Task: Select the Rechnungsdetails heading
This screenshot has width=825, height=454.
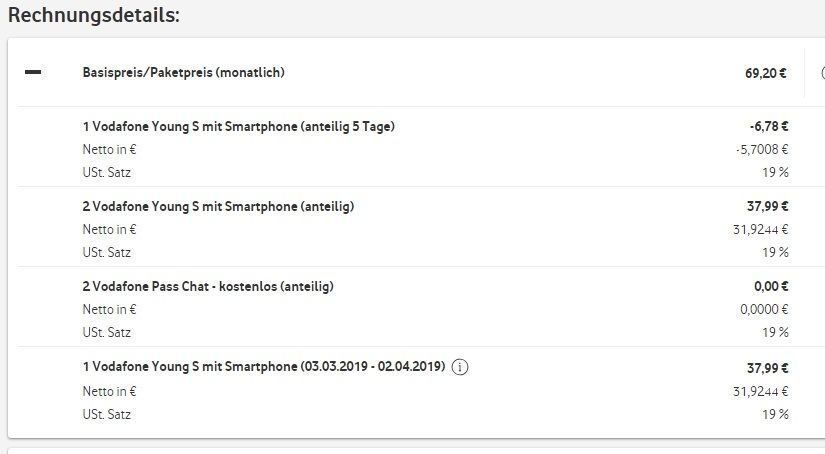Action: pos(94,16)
